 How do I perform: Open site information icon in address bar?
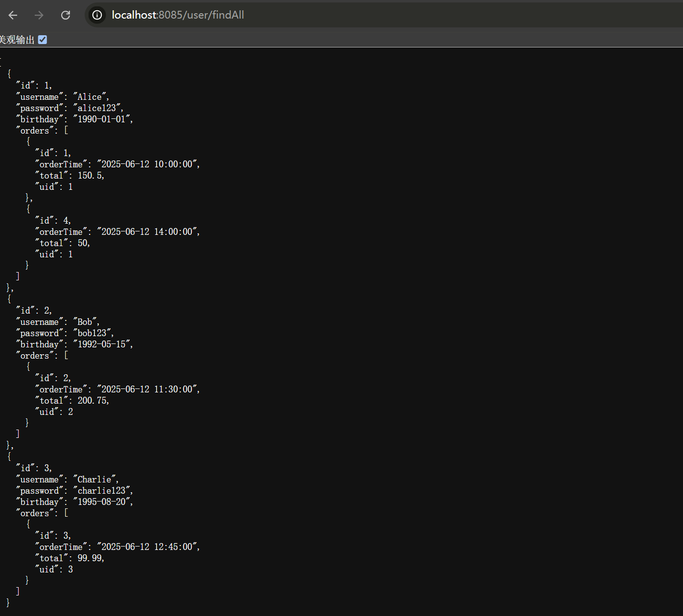click(97, 15)
